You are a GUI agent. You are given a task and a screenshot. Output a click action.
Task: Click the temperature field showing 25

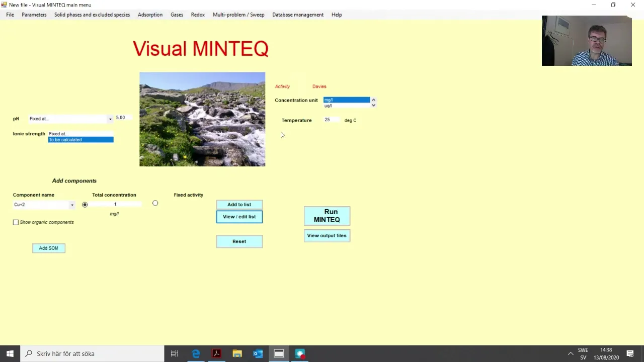(x=331, y=120)
